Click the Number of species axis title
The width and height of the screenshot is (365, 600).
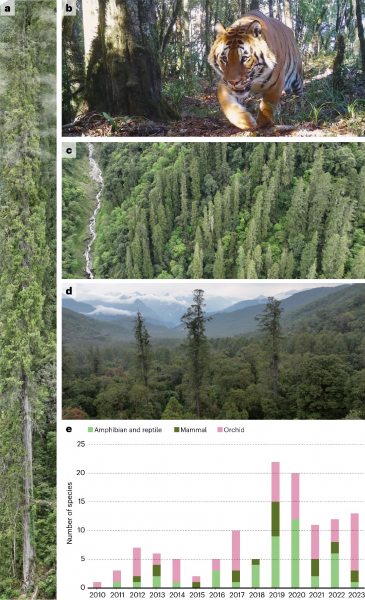click(x=69, y=513)
